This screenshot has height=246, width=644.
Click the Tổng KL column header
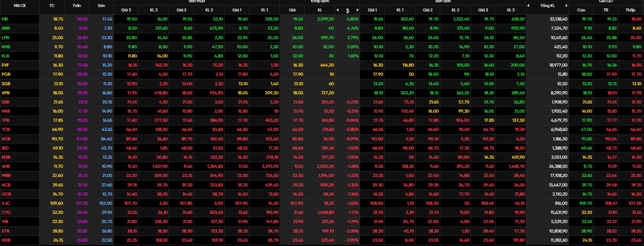pyautogui.click(x=547, y=5)
